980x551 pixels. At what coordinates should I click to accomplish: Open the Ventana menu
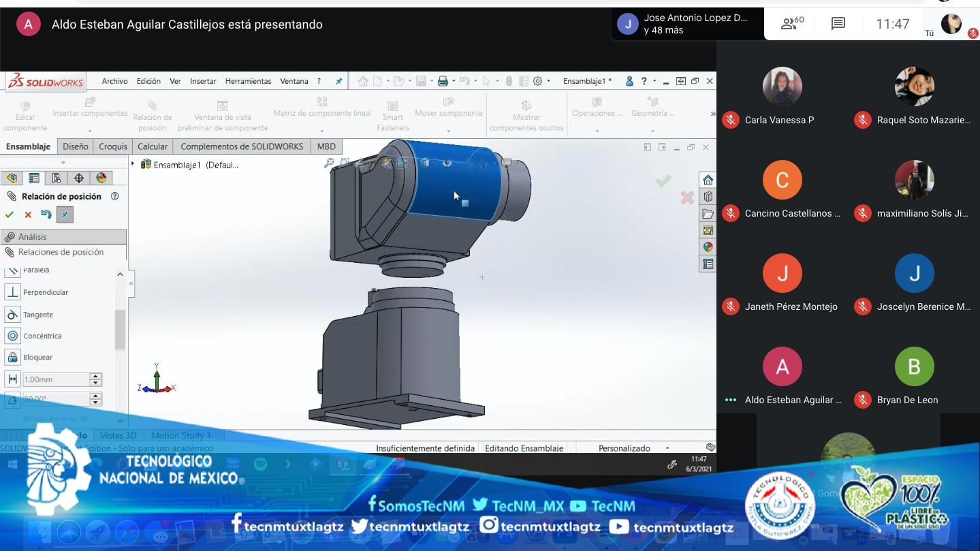294,81
